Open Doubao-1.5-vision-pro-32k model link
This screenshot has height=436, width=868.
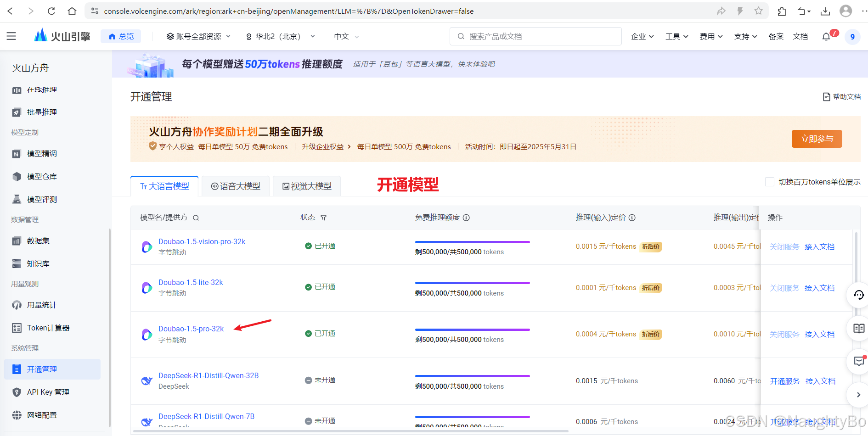point(202,241)
